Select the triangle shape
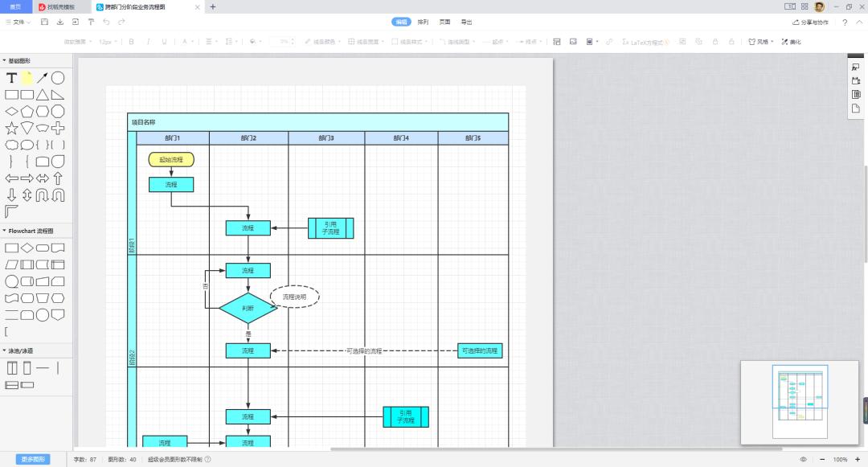The height and width of the screenshot is (467, 868). click(x=43, y=95)
